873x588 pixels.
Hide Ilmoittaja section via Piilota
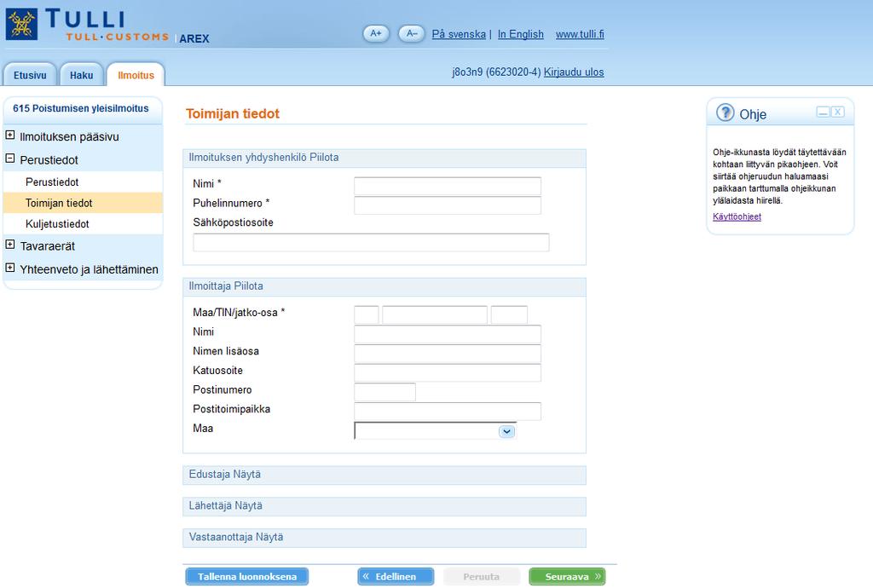tap(248, 286)
